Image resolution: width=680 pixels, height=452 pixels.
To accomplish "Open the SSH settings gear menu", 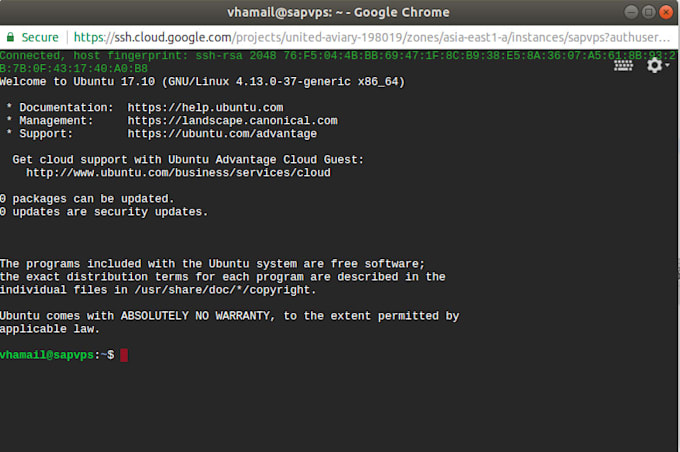I will tap(656, 65).
